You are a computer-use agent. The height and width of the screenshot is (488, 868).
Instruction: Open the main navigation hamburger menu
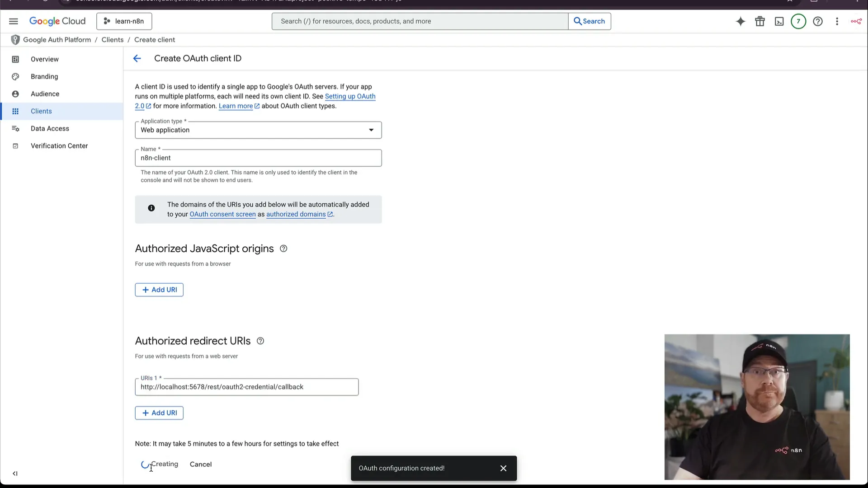coord(14,21)
